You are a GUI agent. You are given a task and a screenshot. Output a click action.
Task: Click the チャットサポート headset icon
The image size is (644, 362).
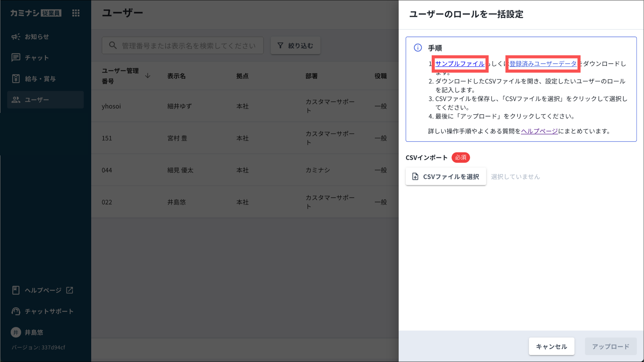click(16, 311)
